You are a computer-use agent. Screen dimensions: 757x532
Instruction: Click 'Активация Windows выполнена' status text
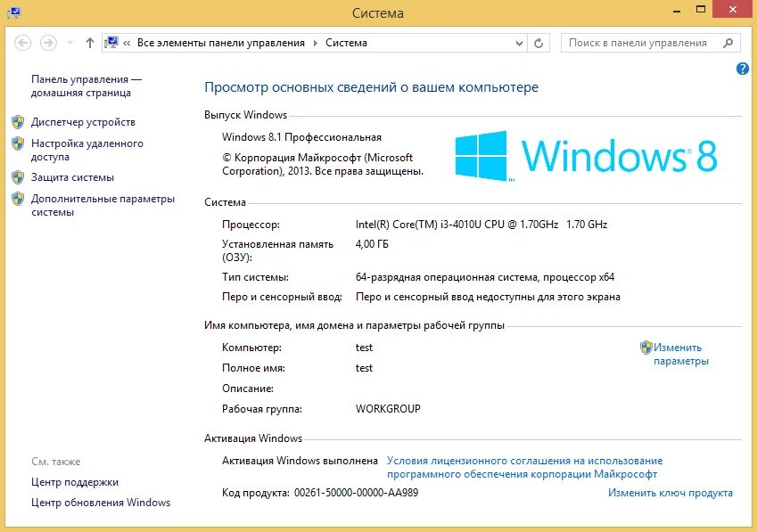[300, 461]
